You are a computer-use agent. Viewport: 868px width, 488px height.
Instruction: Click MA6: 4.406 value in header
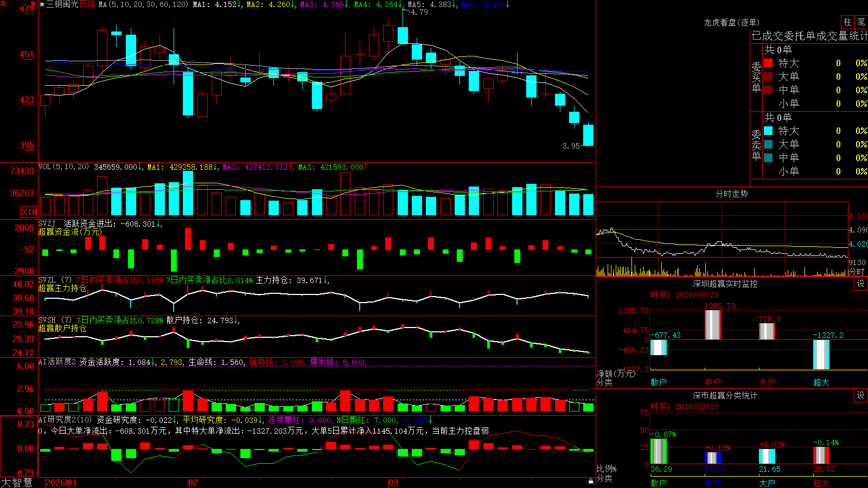pos(486,4)
